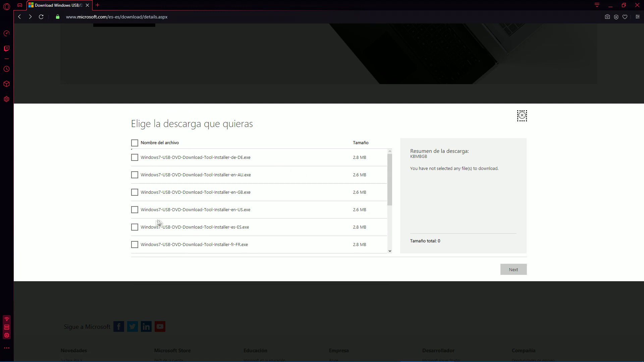The width and height of the screenshot is (644, 362).
Task: Open History clock icon in sidebar
Action: [7, 69]
